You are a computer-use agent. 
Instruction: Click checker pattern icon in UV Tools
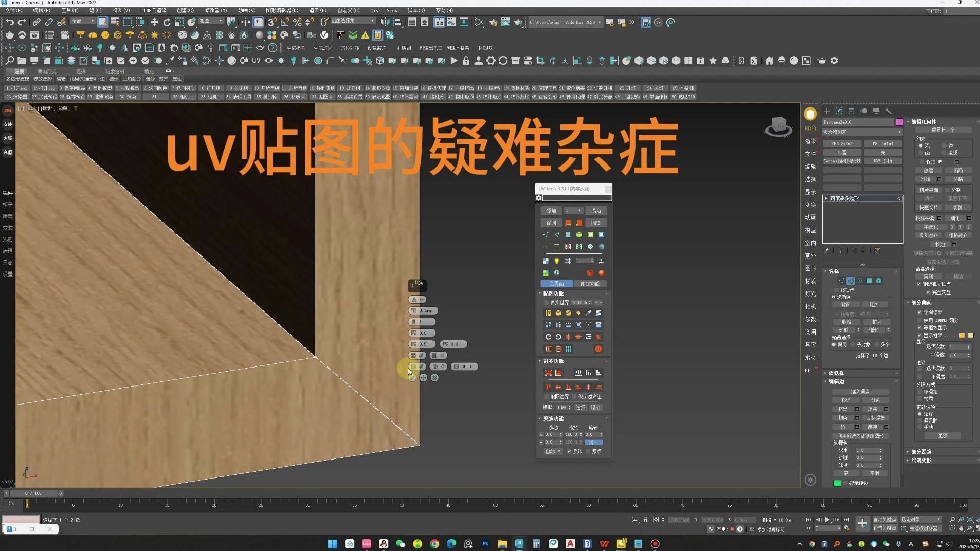tap(546, 261)
